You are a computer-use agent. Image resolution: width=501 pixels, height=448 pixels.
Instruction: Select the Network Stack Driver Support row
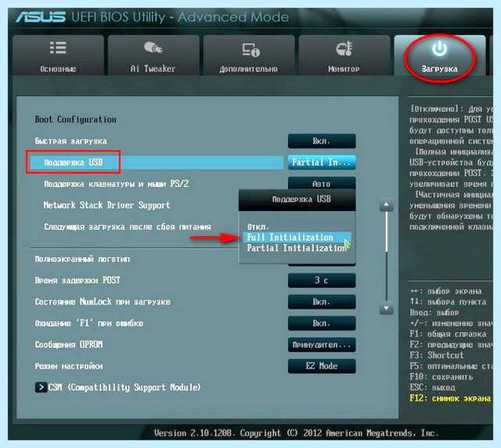point(107,205)
